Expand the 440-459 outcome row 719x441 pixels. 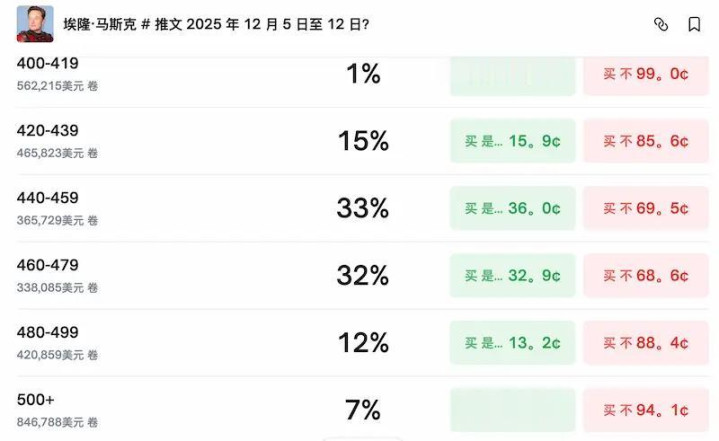200,209
